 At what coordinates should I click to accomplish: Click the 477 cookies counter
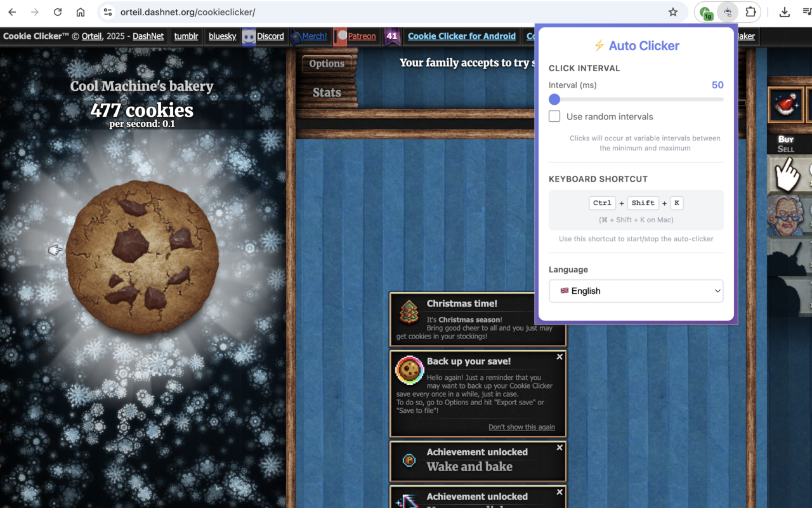click(142, 110)
